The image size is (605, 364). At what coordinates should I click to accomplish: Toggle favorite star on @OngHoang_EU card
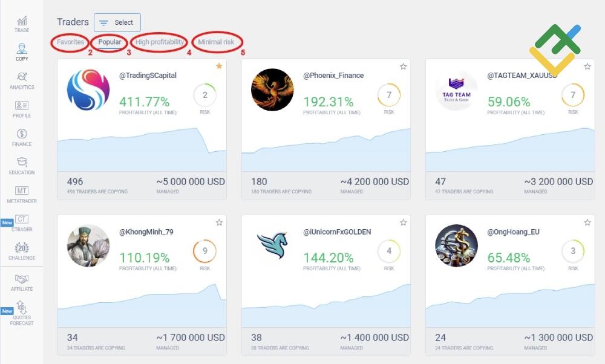coord(587,223)
